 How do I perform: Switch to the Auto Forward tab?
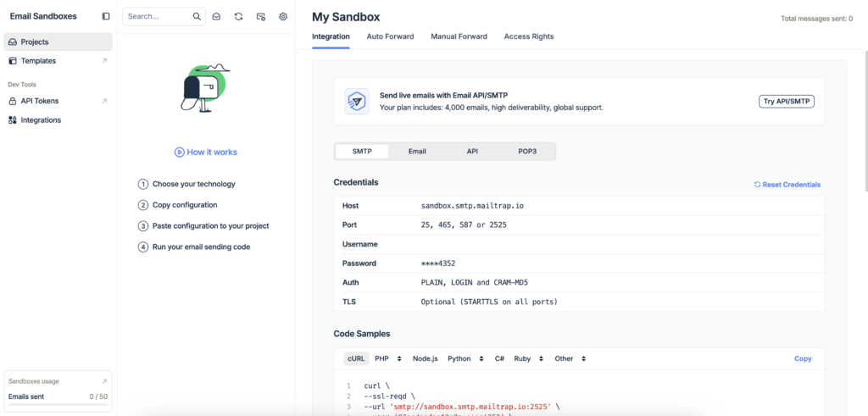click(x=390, y=36)
